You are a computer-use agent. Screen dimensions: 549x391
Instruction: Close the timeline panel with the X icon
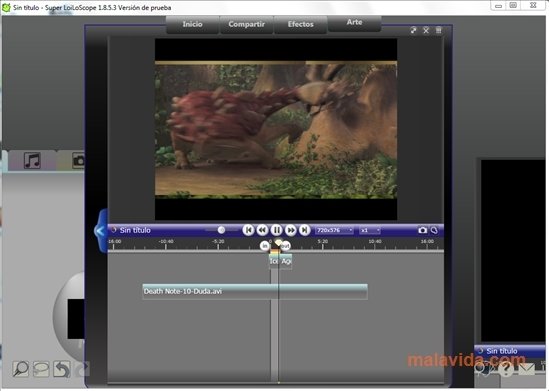(426, 30)
